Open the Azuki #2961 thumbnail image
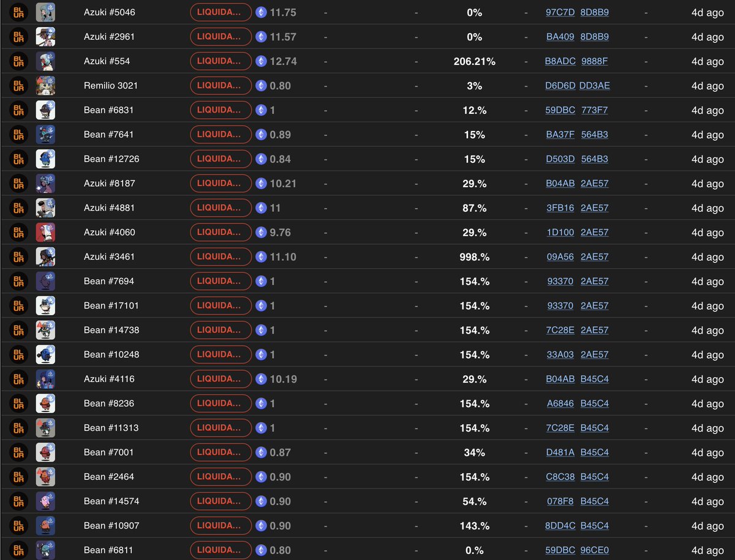735x560 pixels. click(46, 37)
